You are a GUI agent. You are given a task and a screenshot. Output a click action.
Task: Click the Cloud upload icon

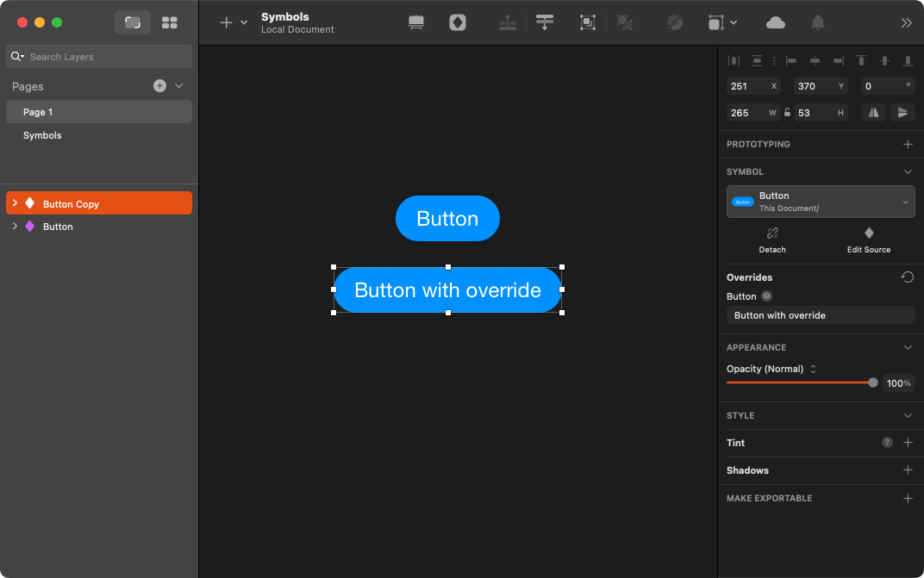tap(776, 22)
